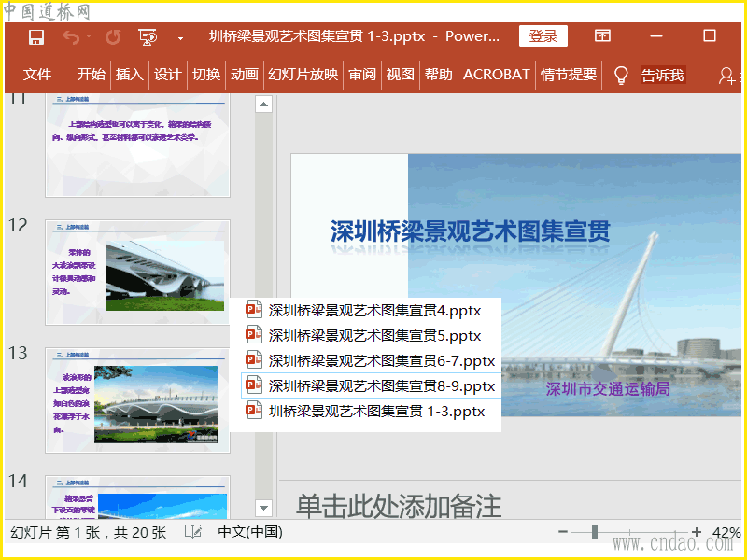Click the zoom out minus button

563,532
